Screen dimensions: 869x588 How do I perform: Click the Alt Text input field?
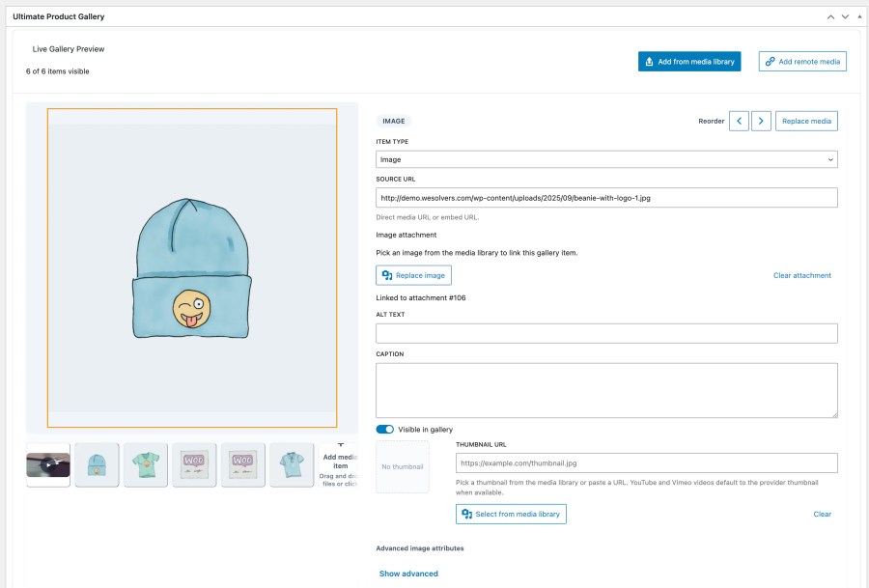[606, 333]
